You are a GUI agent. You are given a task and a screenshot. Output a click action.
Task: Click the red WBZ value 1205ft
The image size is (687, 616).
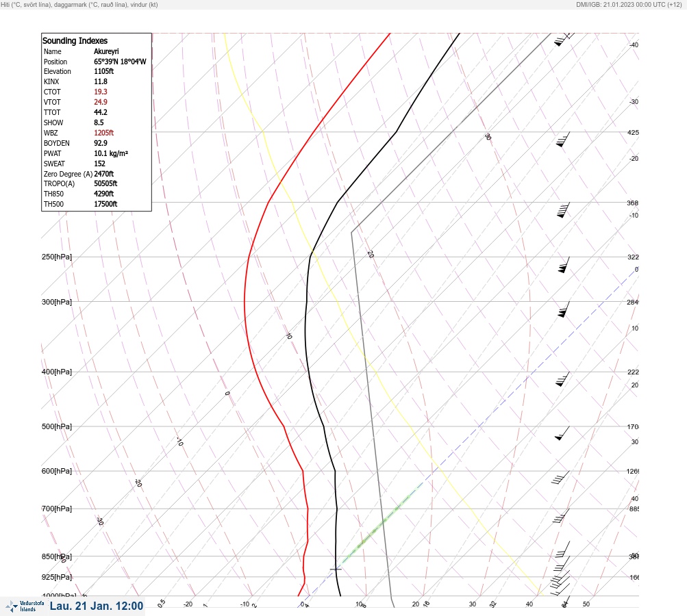[104, 133]
